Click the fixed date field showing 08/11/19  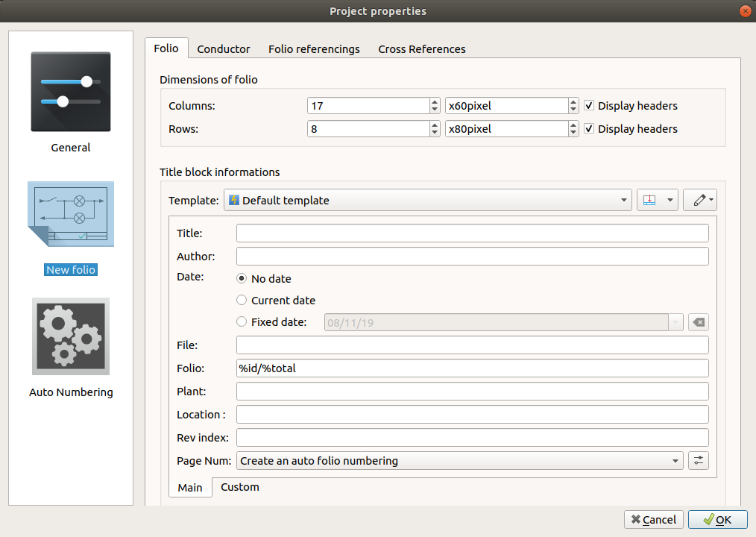click(x=496, y=322)
